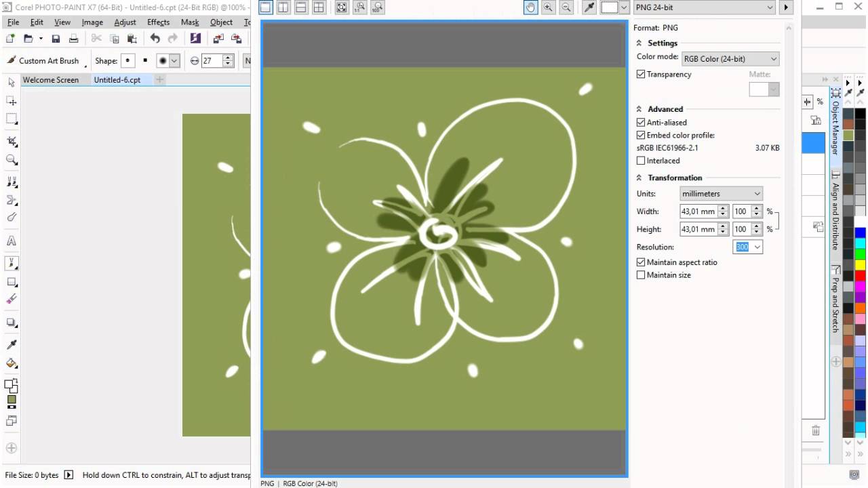
Task: Open the Color mode RGB dropdown
Action: coord(730,59)
